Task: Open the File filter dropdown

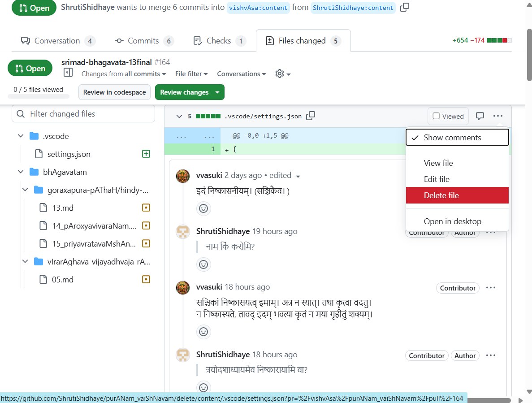Action: click(191, 74)
